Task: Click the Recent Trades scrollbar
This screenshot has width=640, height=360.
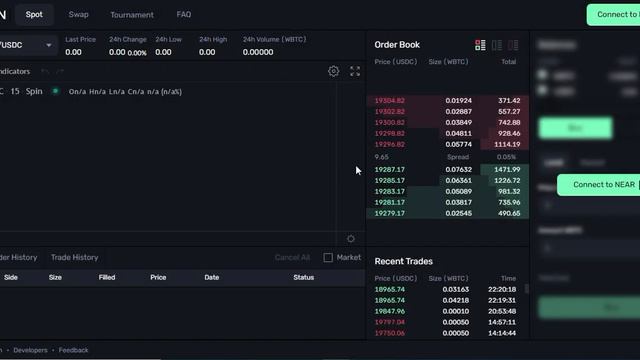Action: click(x=527, y=289)
